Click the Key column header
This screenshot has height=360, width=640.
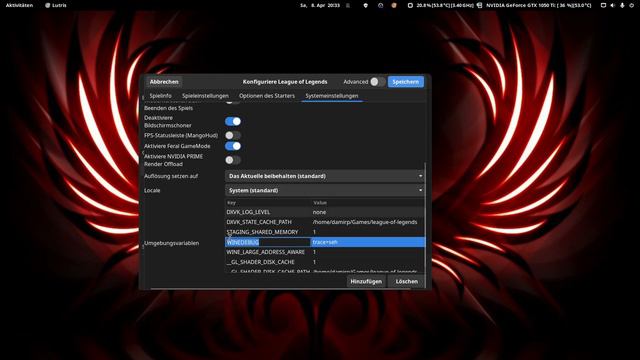(x=268, y=202)
